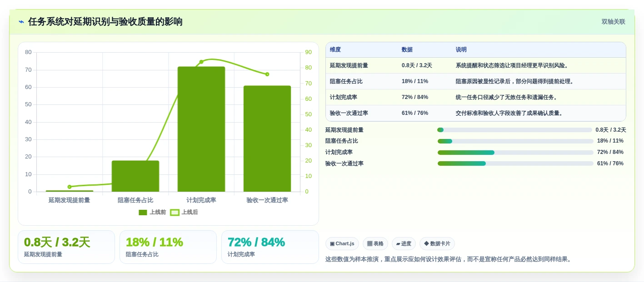The height and width of the screenshot is (282, 644).
Task: Toggle the 上线前 legend swatch
Action: [x=143, y=213]
